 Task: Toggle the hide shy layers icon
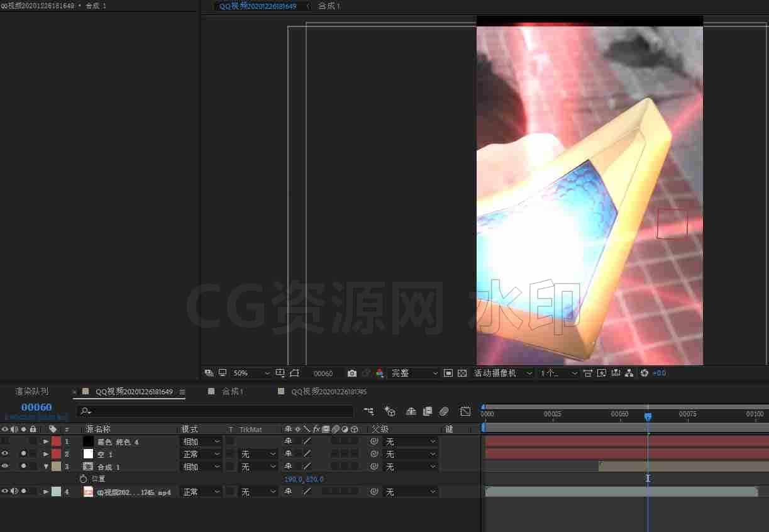(x=411, y=411)
